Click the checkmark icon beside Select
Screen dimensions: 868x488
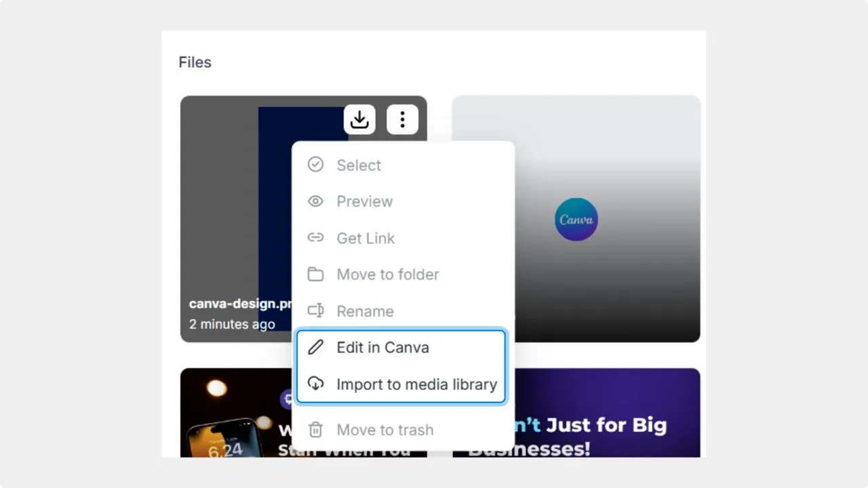[315, 165]
